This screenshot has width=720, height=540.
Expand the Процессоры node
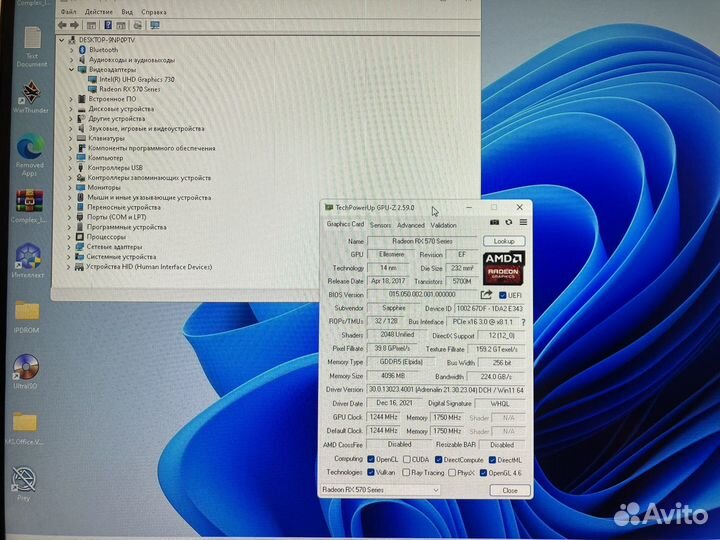coord(70,237)
